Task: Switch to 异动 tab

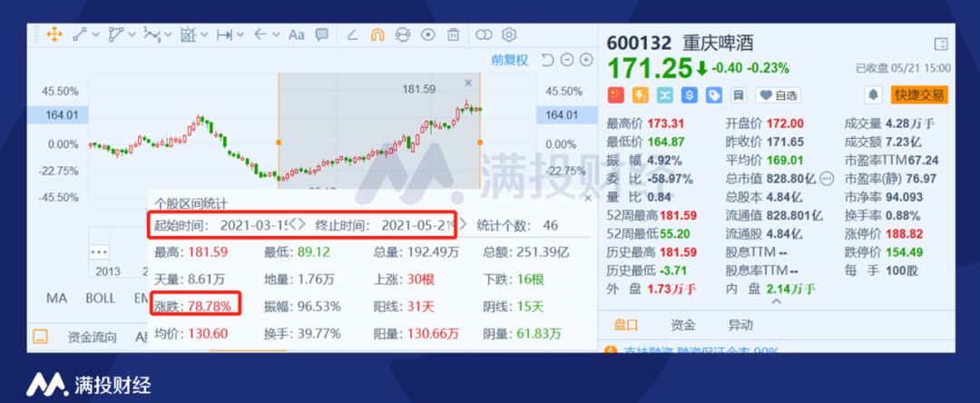Action: click(740, 325)
